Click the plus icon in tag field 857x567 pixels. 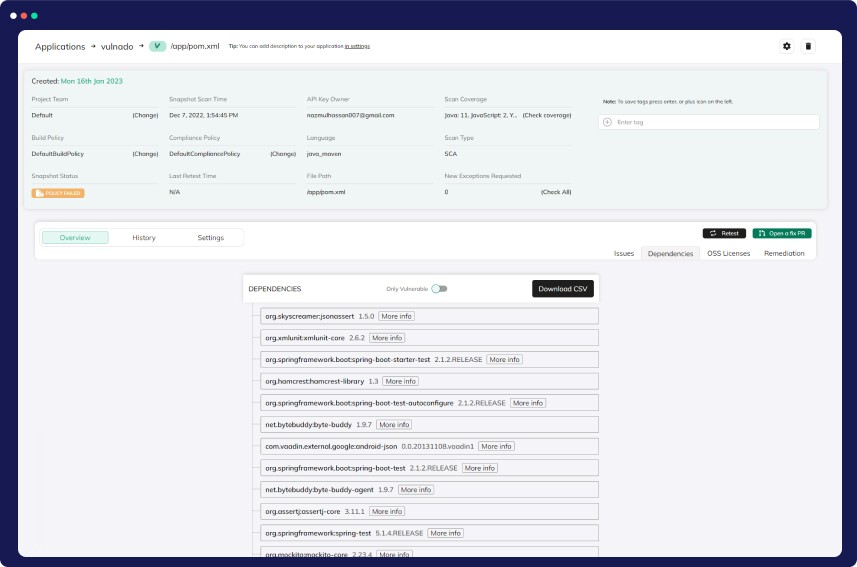pyautogui.click(x=607, y=122)
